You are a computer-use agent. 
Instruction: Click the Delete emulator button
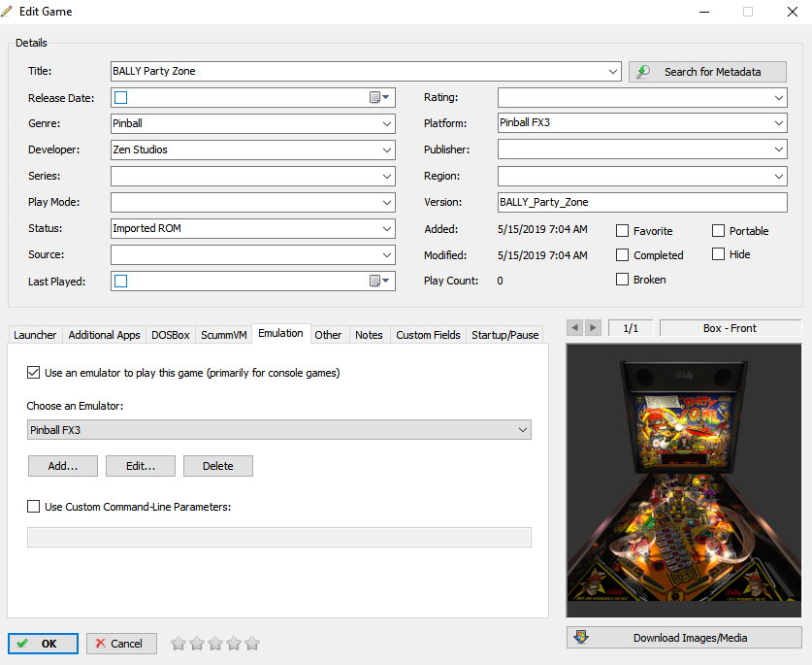[218, 466]
